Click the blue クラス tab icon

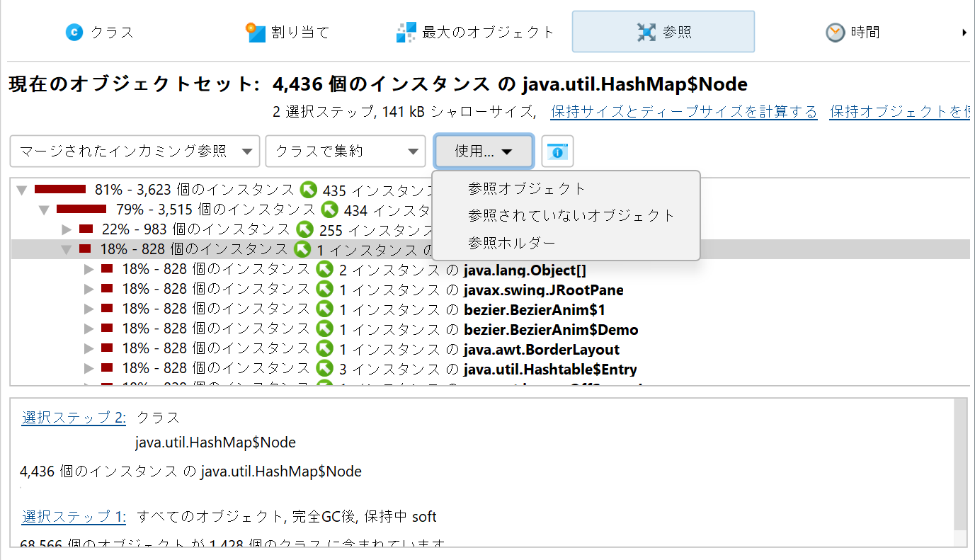(x=74, y=32)
